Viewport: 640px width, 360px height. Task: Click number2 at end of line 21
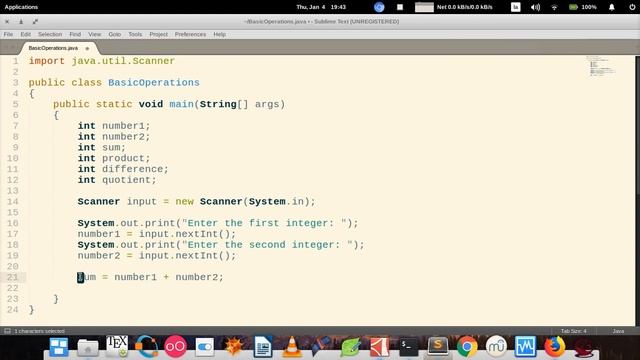point(197,277)
